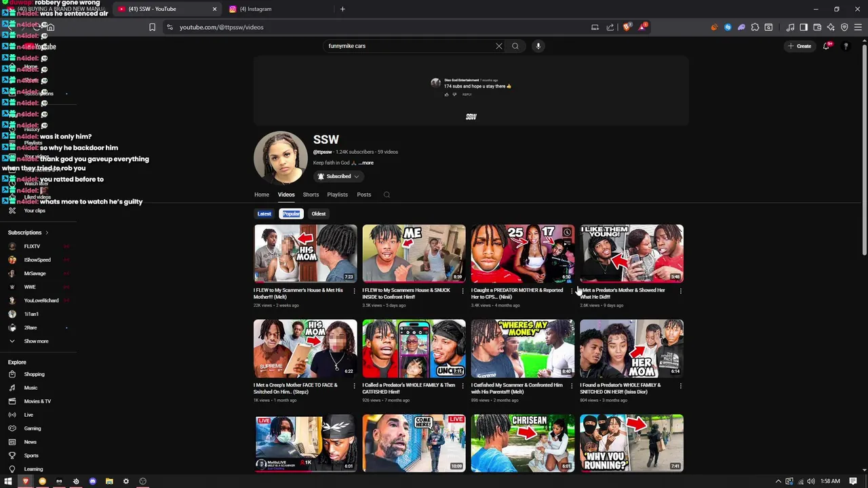Screen dimensions: 868x488
Task: Open the Sports section in Explore
Action: (31, 455)
